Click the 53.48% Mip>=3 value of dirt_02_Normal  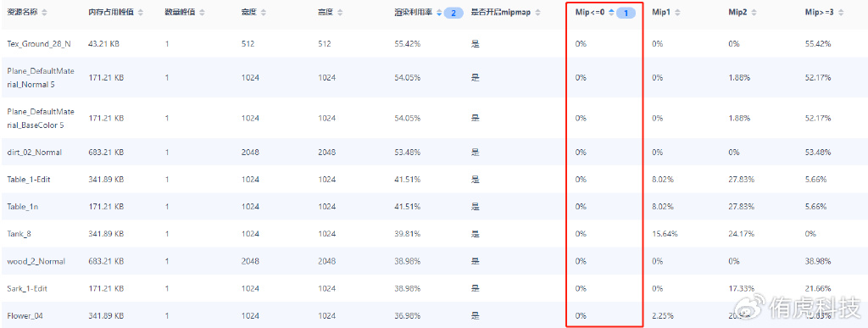click(818, 152)
